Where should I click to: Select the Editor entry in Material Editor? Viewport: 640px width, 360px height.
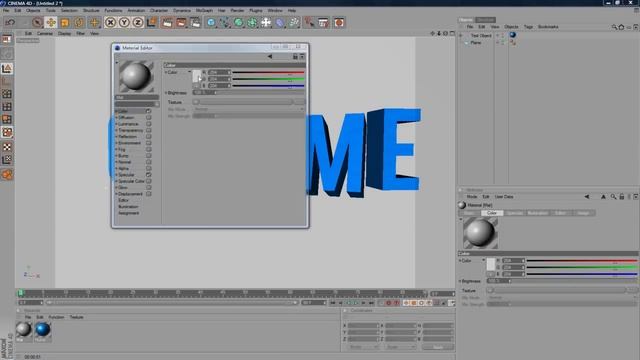click(123, 200)
